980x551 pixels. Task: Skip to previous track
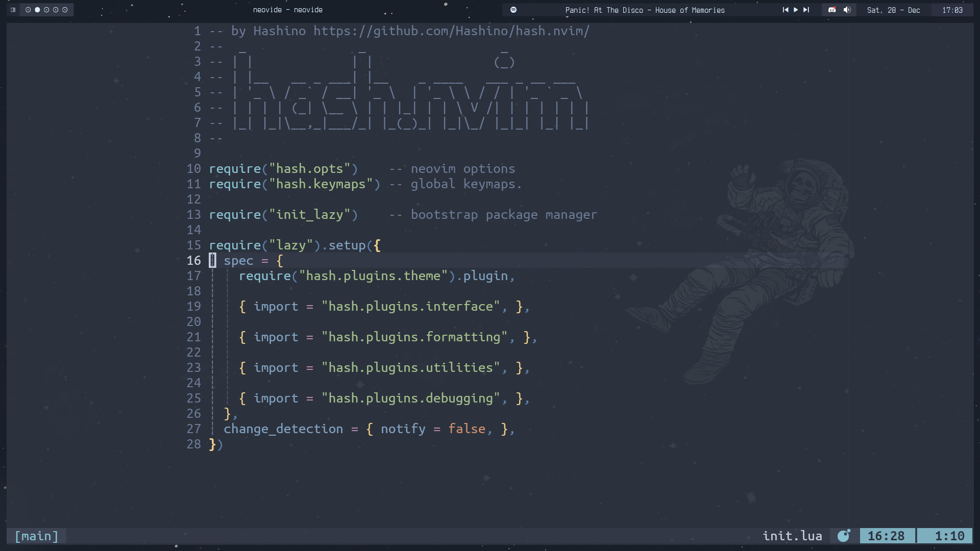(x=786, y=10)
